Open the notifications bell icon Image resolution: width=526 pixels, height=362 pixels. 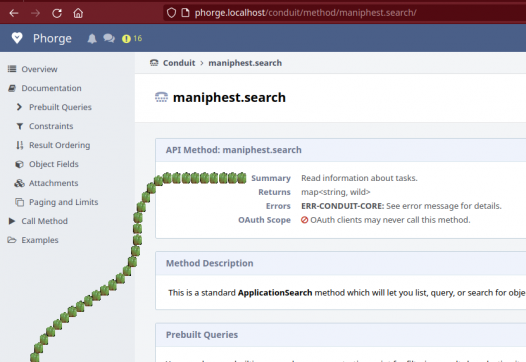[x=92, y=39]
